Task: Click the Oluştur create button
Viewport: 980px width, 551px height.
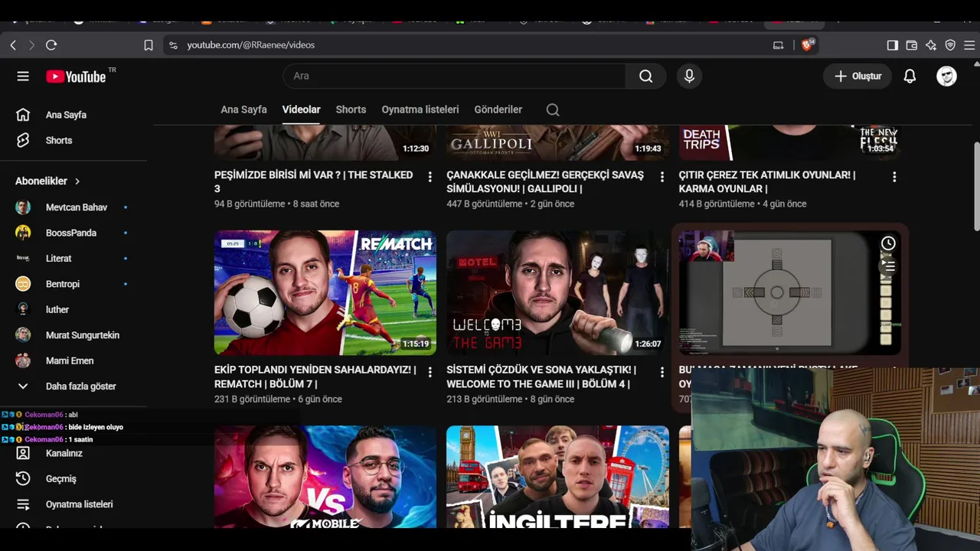Action: click(857, 76)
